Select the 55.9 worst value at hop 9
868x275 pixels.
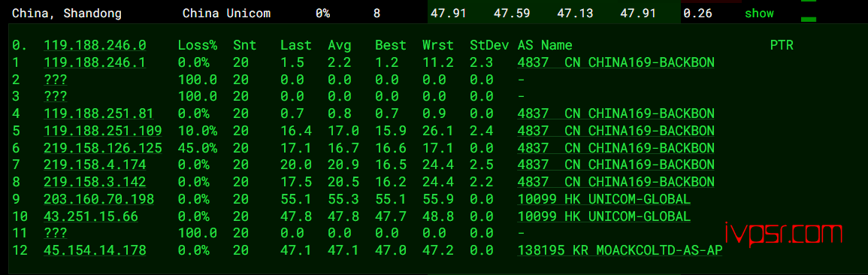click(x=438, y=199)
